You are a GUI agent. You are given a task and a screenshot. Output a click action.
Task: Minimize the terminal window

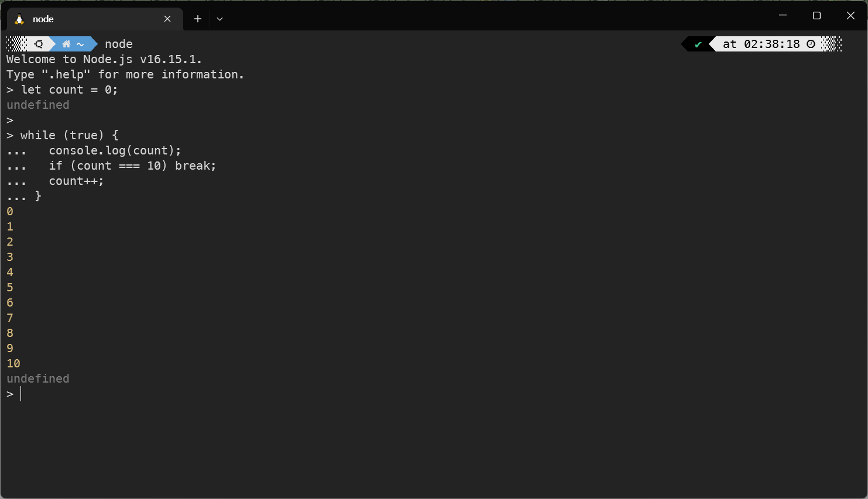click(783, 16)
